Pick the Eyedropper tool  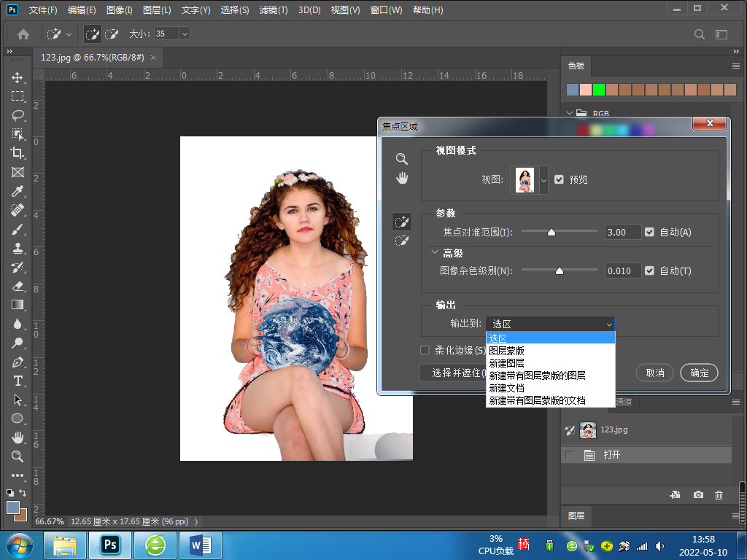(x=18, y=191)
